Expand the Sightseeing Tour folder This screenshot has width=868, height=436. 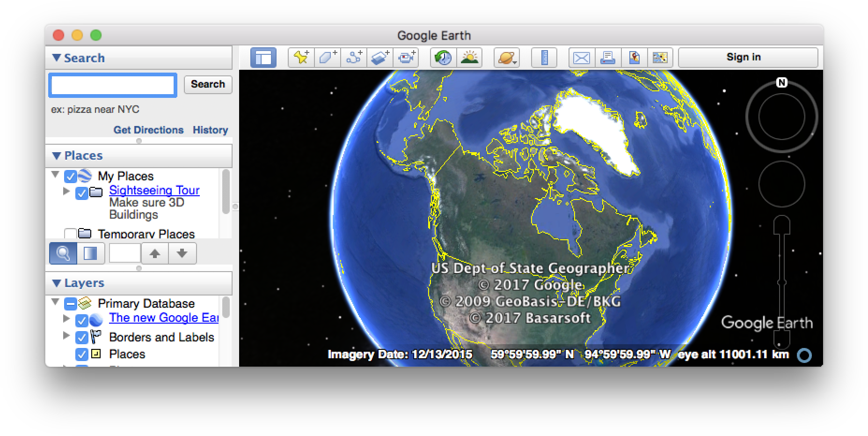66,191
